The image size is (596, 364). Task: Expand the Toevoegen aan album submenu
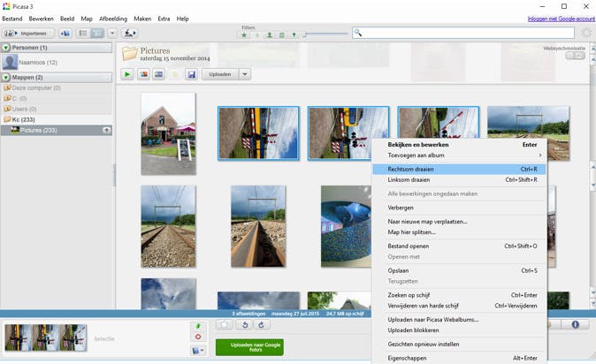click(459, 155)
